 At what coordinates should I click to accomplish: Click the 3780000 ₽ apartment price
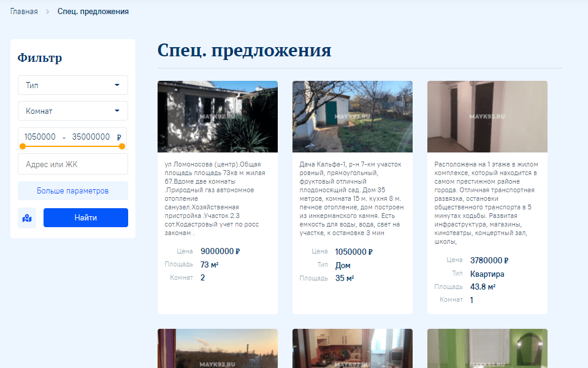(x=489, y=260)
